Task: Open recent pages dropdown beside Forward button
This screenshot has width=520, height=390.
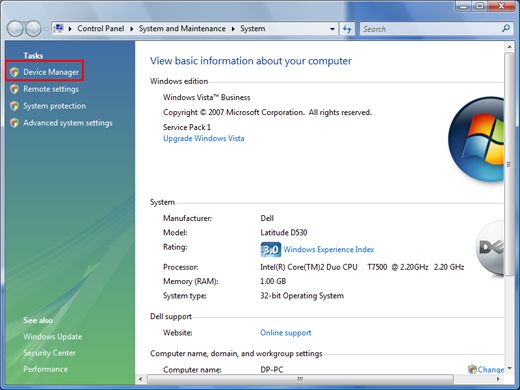Action: 46,29
